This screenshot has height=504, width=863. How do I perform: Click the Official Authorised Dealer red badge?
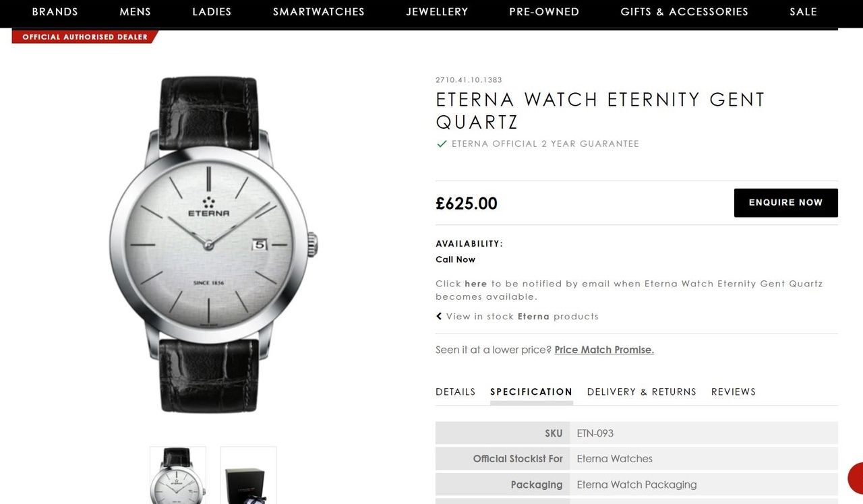coord(85,37)
